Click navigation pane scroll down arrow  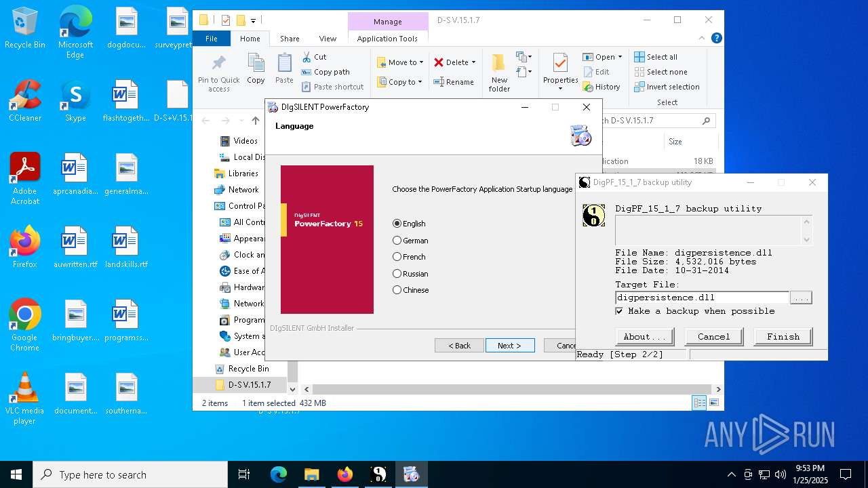coord(293,389)
